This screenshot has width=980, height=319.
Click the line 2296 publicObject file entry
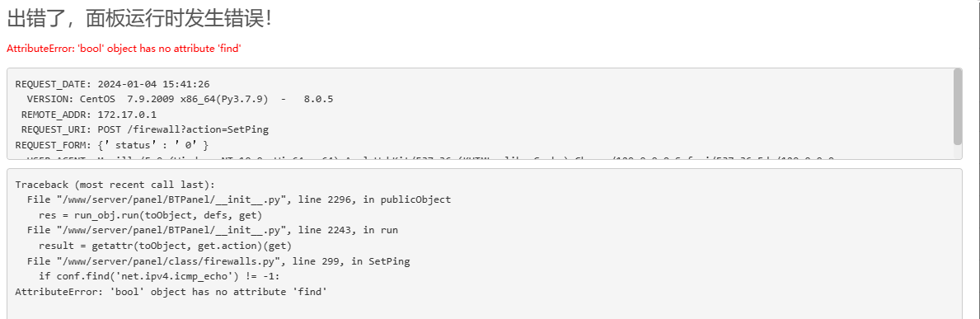(x=239, y=200)
